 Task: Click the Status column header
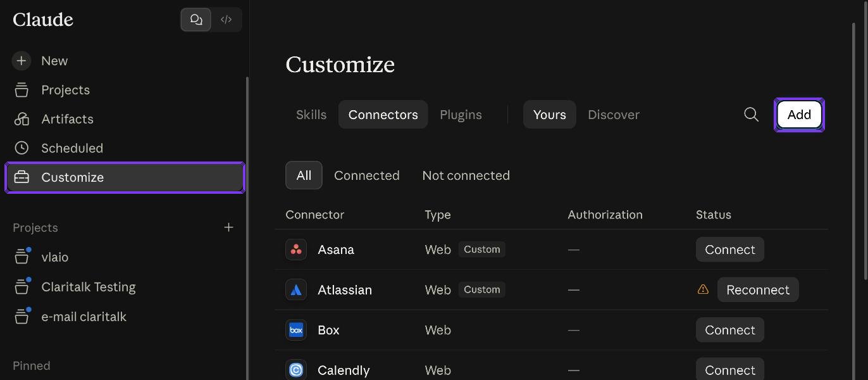[x=714, y=215]
